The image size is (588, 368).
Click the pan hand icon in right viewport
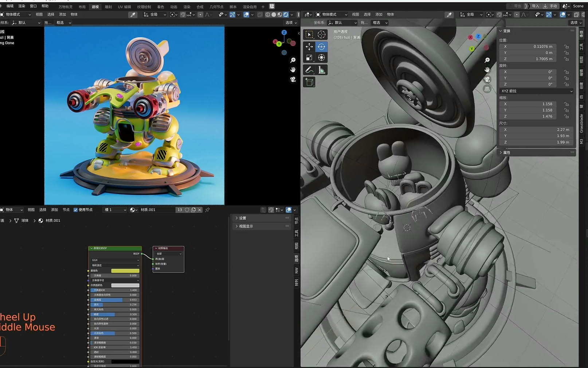click(487, 70)
